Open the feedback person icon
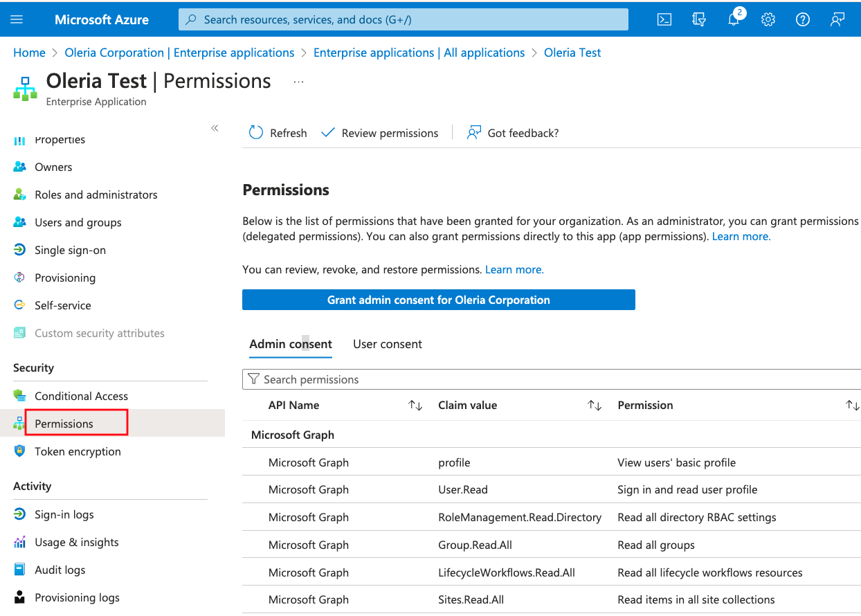The image size is (861, 616). point(837,19)
